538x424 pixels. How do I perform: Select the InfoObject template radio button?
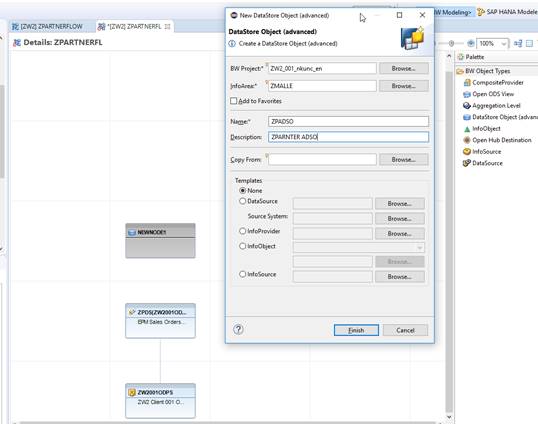pos(243,246)
